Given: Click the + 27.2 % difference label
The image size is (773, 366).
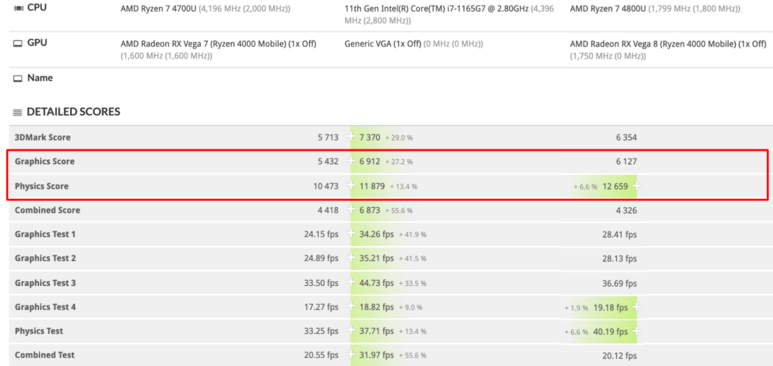Looking at the screenshot, I should pyautogui.click(x=399, y=162).
